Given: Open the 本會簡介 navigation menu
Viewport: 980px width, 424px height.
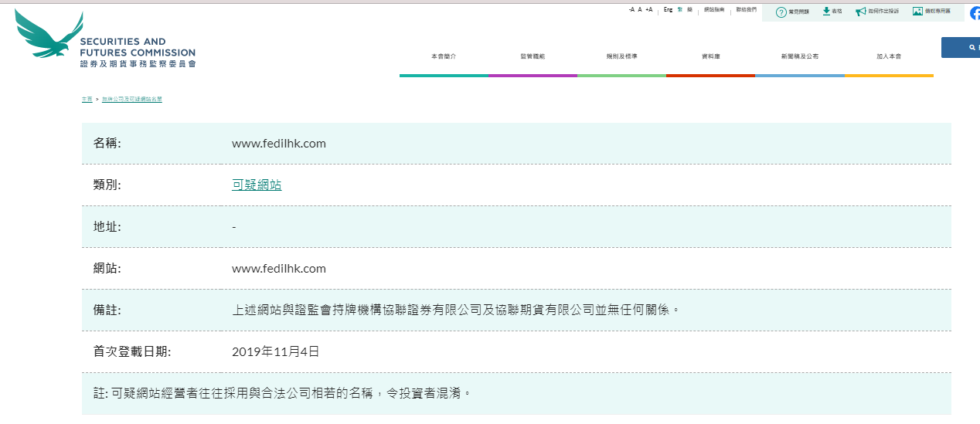Looking at the screenshot, I should pyautogui.click(x=444, y=57).
